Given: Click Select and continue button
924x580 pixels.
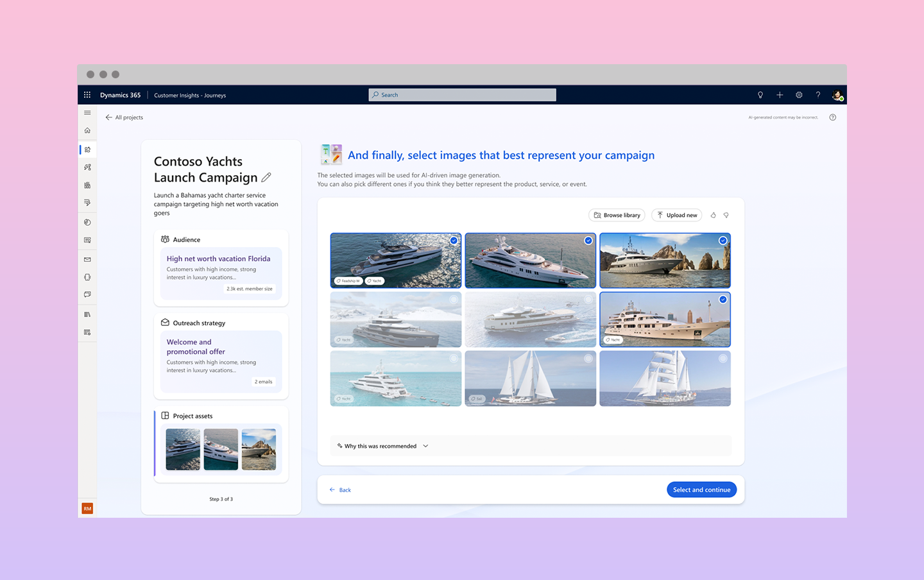Looking at the screenshot, I should click(x=701, y=490).
